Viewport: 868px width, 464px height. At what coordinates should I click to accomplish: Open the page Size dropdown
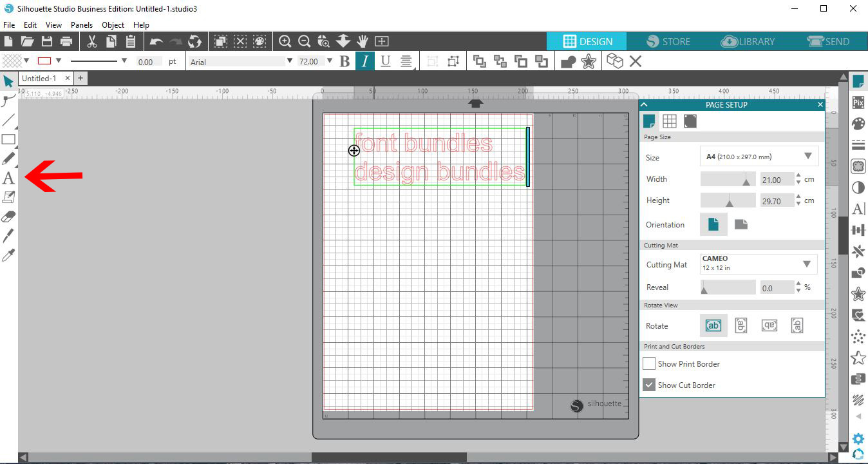pyautogui.click(x=759, y=157)
